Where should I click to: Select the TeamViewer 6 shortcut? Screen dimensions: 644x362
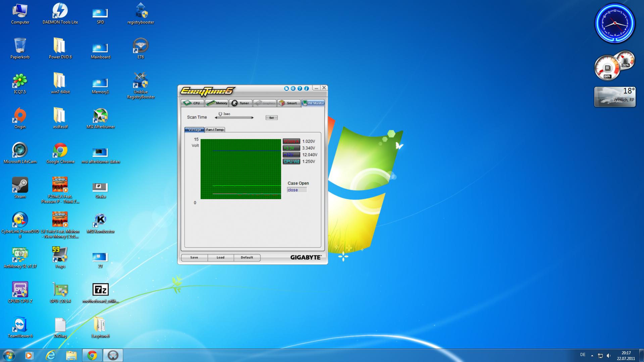(x=20, y=328)
